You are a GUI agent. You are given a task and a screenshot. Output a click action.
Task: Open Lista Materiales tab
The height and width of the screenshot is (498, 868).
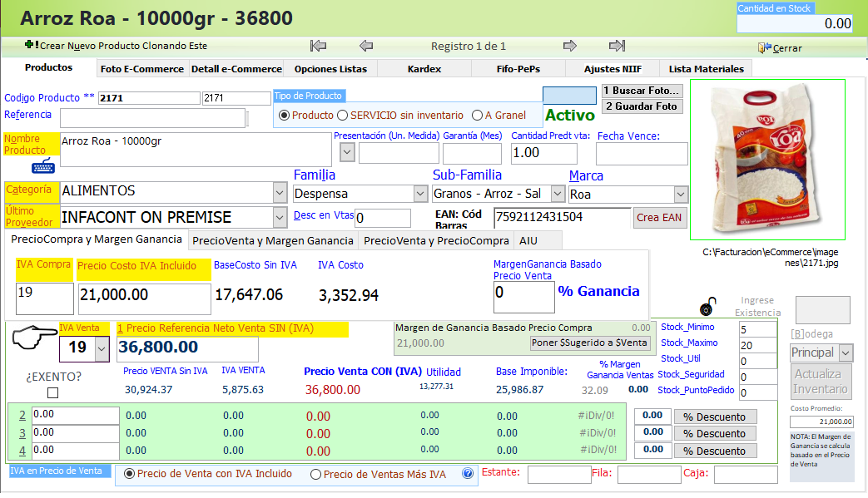pyautogui.click(x=707, y=69)
